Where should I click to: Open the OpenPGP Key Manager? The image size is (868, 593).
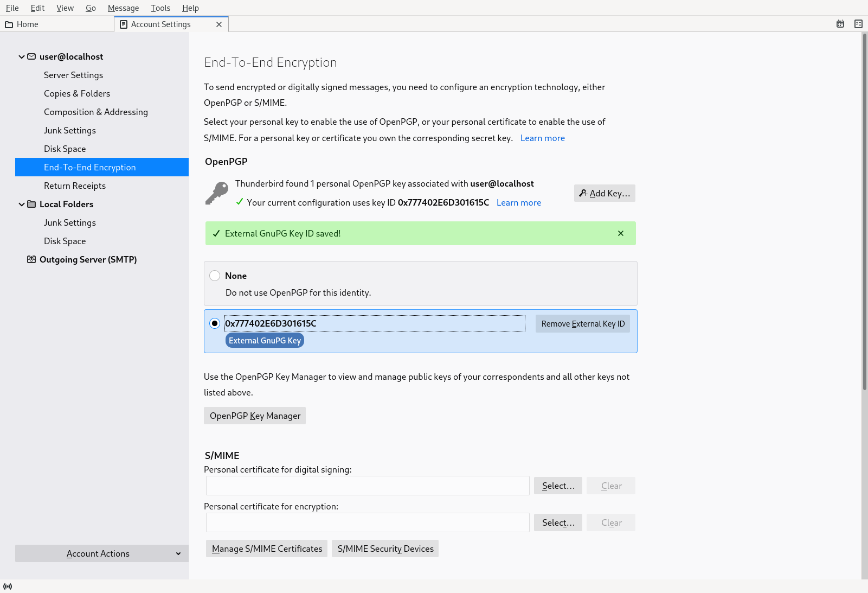[255, 416]
